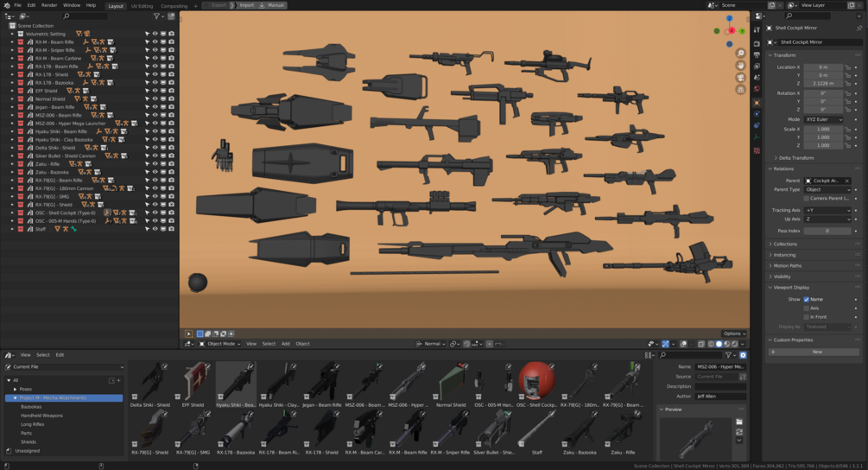Viewport: 868px width, 470px height.
Task: Click New in Custom Properties
Action: click(817, 352)
